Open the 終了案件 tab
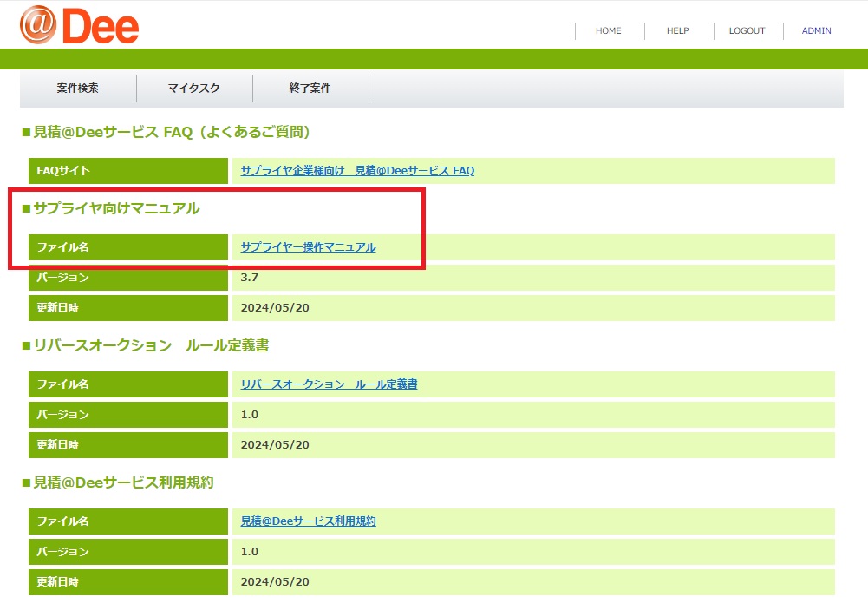 click(x=310, y=89)
